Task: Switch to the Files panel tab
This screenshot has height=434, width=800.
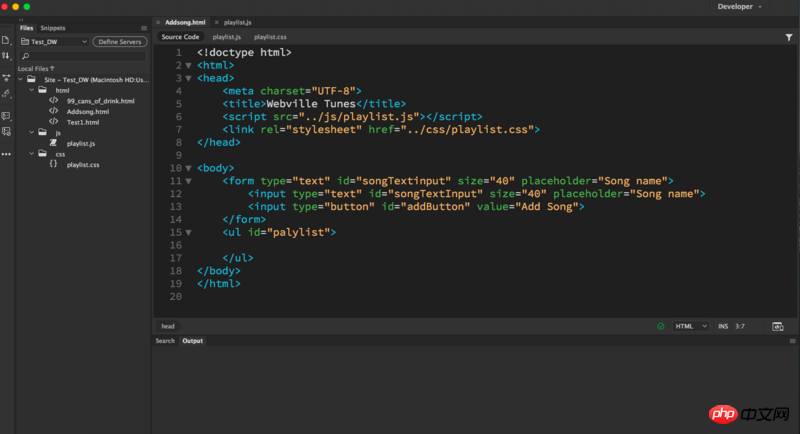Action: [27, 28]
